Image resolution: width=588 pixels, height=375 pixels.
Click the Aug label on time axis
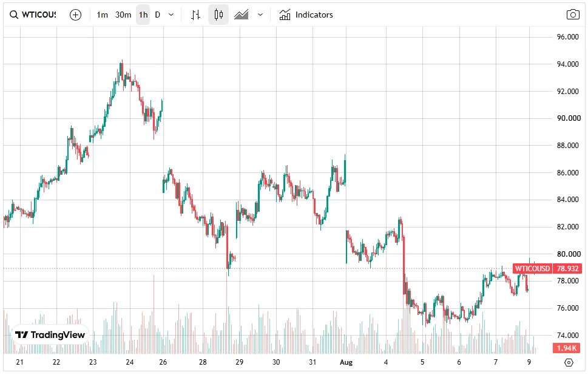pyautogui.click(x=346, y=362)
